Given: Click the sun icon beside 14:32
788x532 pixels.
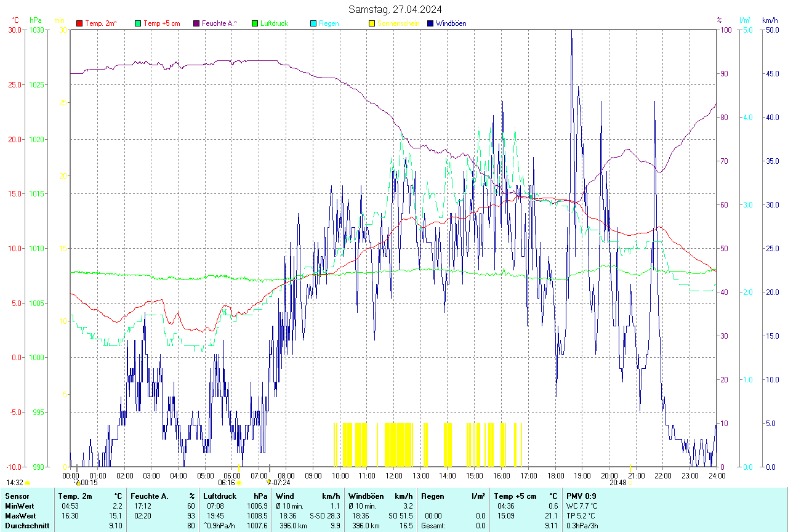Looking at the screenshot, I should pyautogui.click(x=28, y=483).
